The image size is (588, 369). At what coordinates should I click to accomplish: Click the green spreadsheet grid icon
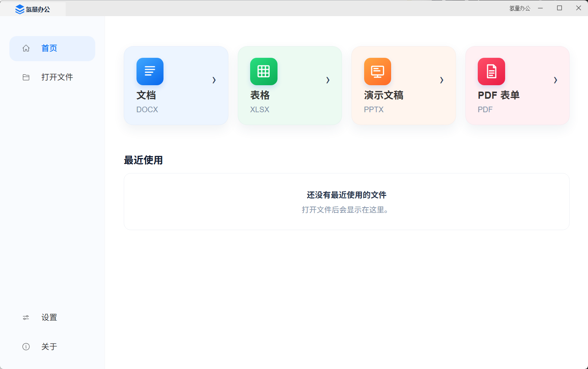point(264,71)
